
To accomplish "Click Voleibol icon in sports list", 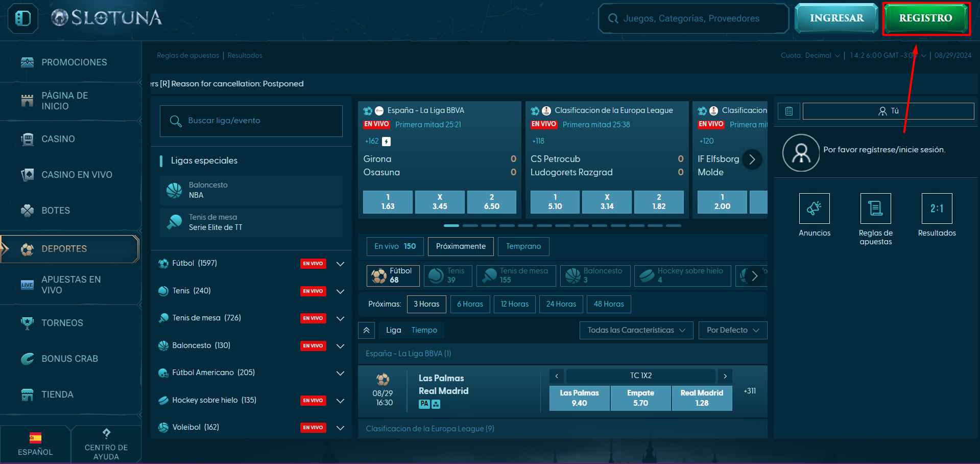I will pyautogui.click(x=163, y=428).
